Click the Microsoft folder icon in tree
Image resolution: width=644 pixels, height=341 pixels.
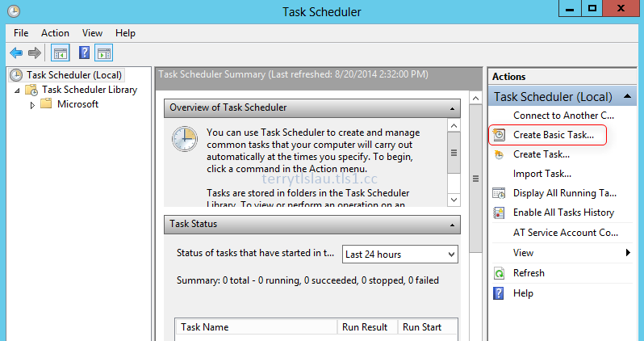pos(46,103)
